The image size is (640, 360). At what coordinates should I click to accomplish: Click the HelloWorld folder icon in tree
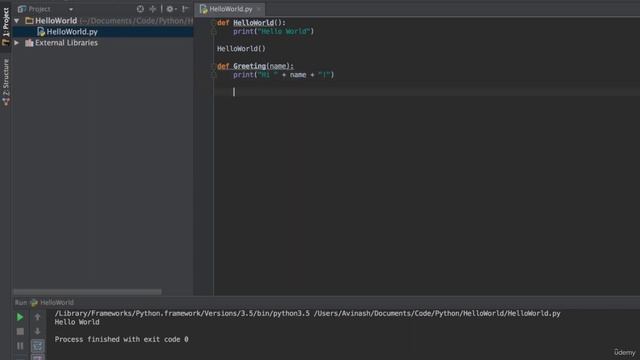(x=29, y=20)
